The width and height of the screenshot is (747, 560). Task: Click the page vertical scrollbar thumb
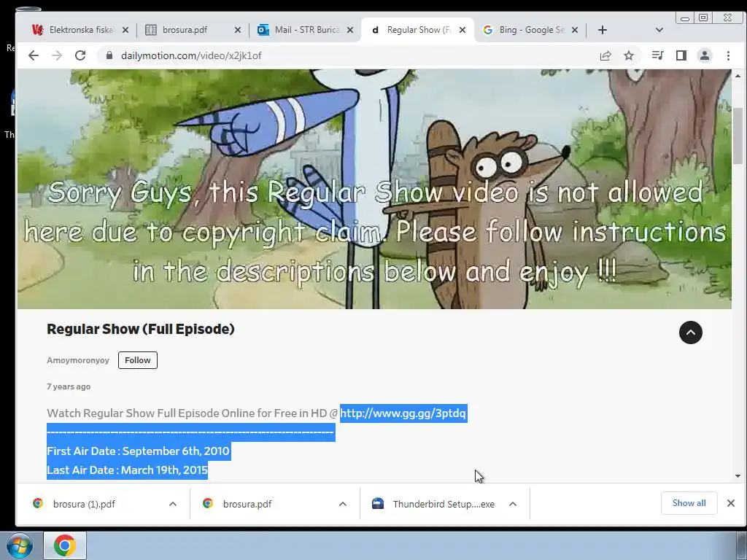738,136
